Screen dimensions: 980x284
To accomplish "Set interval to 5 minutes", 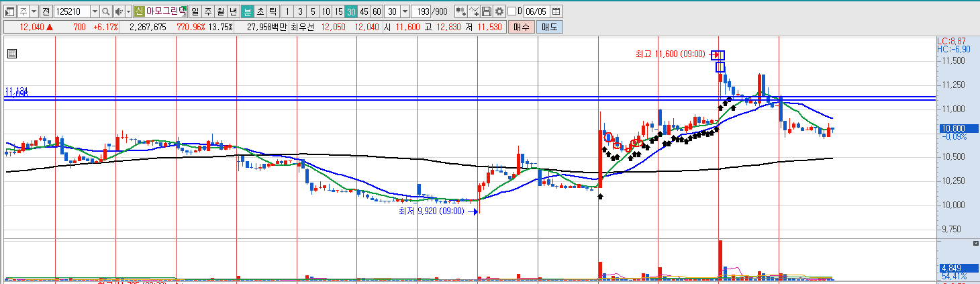I will (313, 11).
